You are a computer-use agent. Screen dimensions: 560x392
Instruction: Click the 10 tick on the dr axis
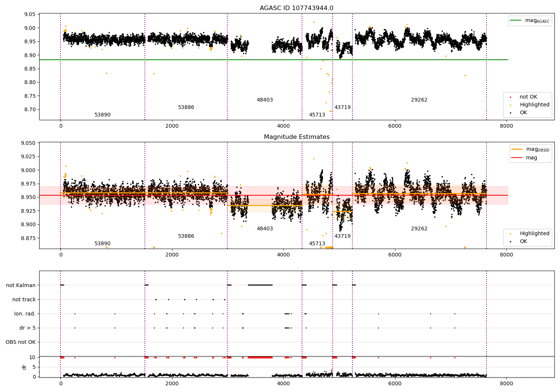[x=32, y=358]
